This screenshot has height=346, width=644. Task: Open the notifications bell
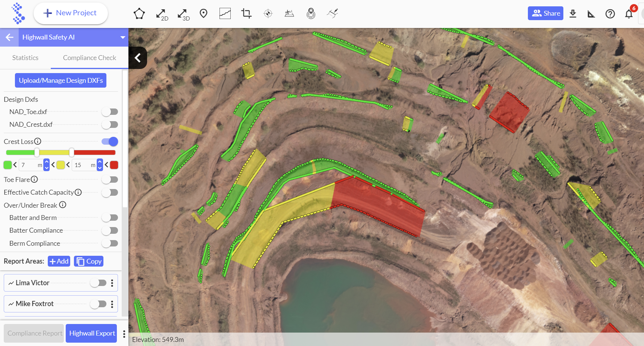[x=629, y=14]
